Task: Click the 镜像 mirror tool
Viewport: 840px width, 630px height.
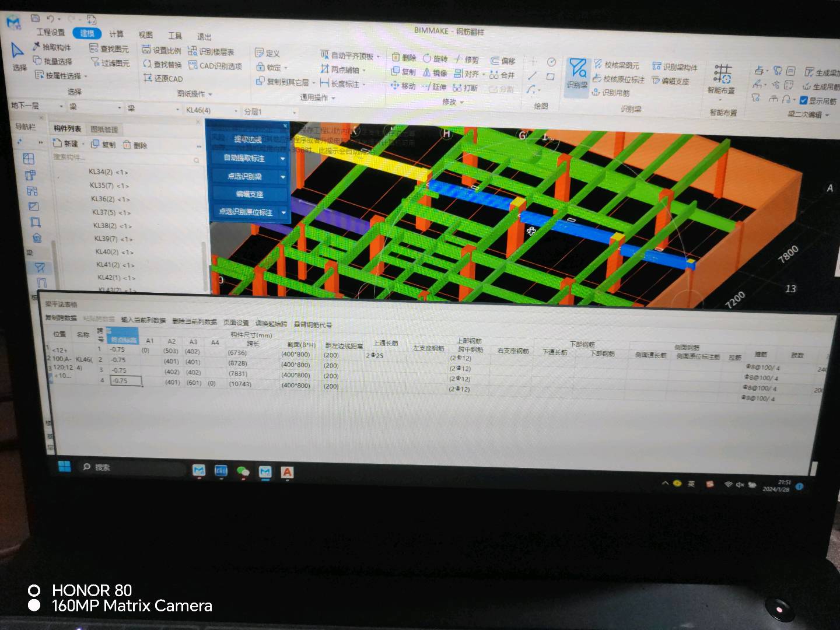Action: point(435,72)
